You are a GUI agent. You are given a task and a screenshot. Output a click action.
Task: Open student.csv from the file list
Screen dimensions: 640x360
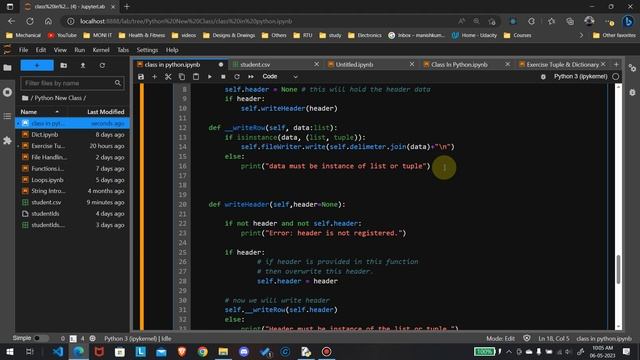tap(72, 202)
